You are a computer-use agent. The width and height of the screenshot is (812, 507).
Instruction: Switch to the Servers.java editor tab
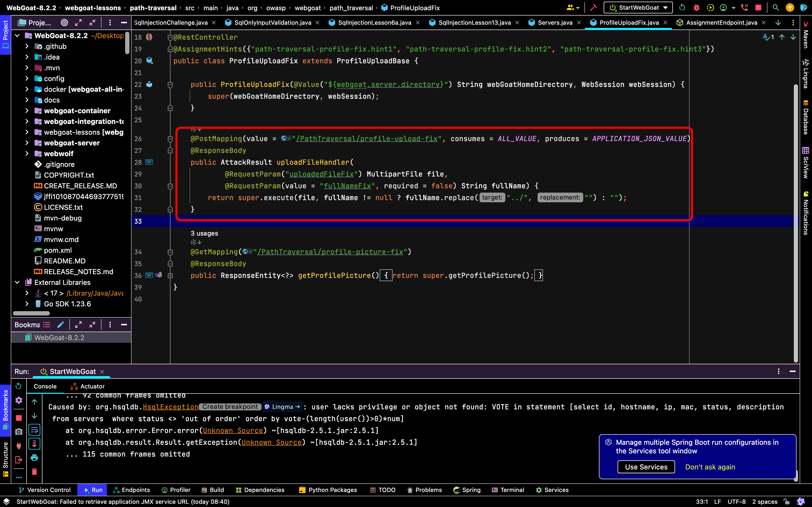pyautogui.click(x=555, y=23)
